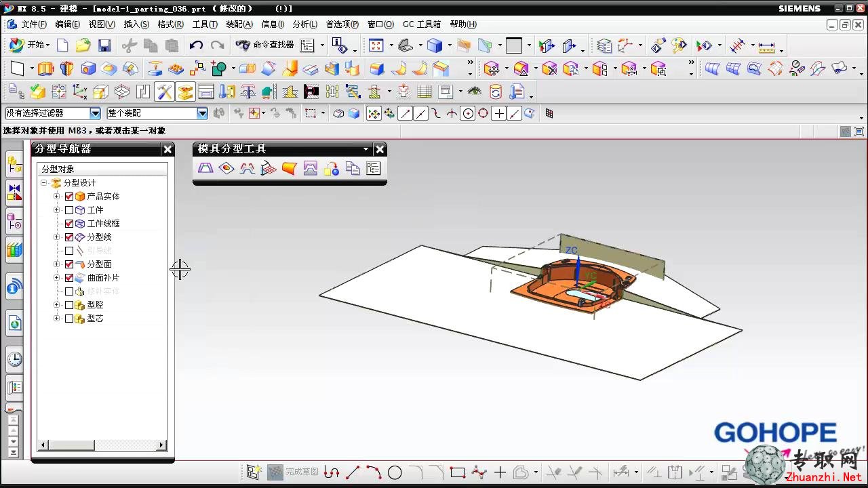Screen dimensions: 868x488
Task: Click the padlock swap model icon
Action: click(x=332, y=168)
